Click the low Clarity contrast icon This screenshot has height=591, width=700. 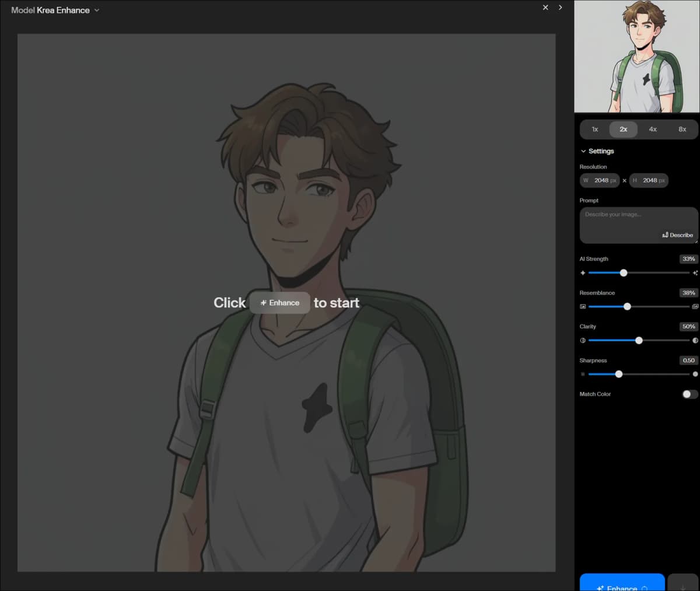(583, 341)
